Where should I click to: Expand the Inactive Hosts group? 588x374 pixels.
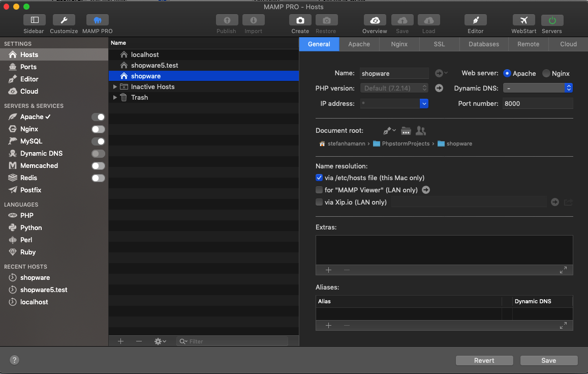pyautogui.click(x=115, y=87)
